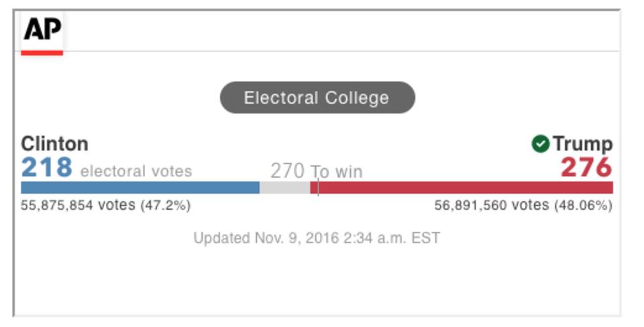Click the AP logo
This screenshot has height=327, width=644.
pyautogui.click(x=42, y=29)
